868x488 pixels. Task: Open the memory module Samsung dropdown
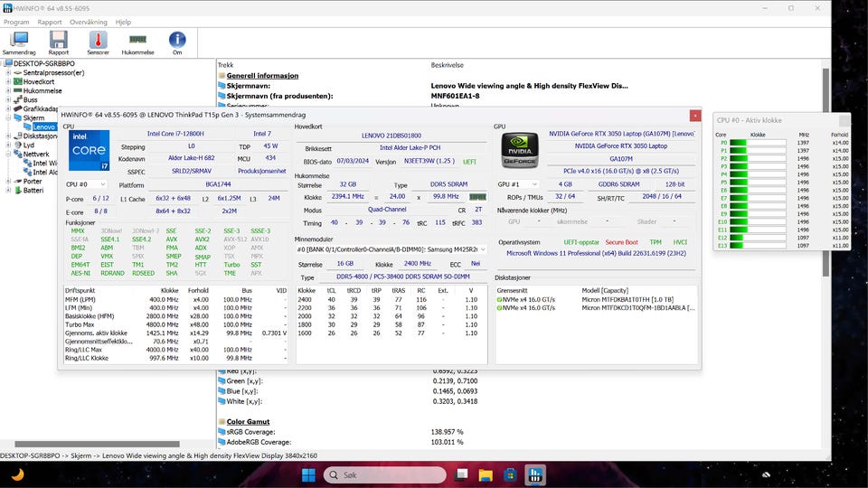[392, 249]
